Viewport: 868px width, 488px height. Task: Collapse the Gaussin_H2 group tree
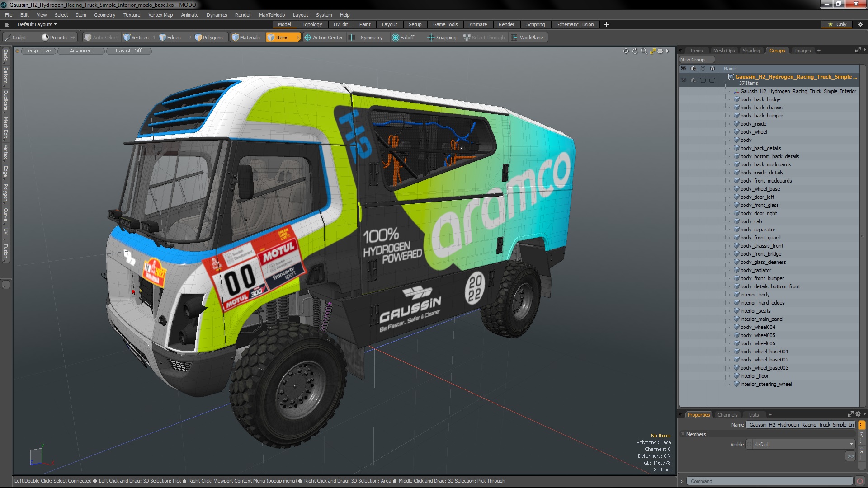(x=725, y=80)
